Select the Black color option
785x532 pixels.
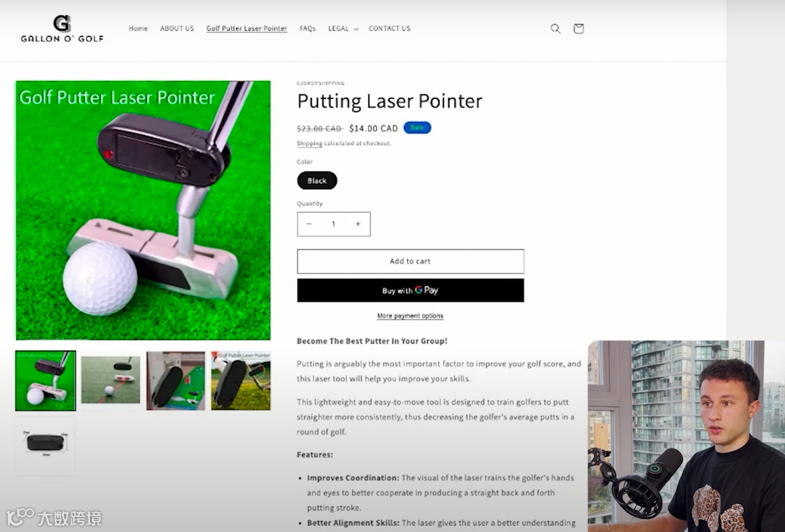[317, 181]
